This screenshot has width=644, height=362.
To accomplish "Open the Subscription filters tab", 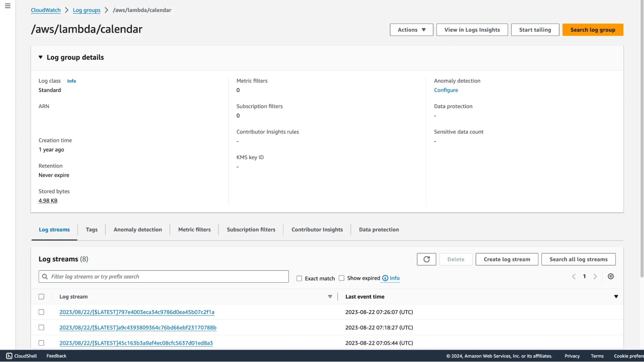I will pos(251,229).
